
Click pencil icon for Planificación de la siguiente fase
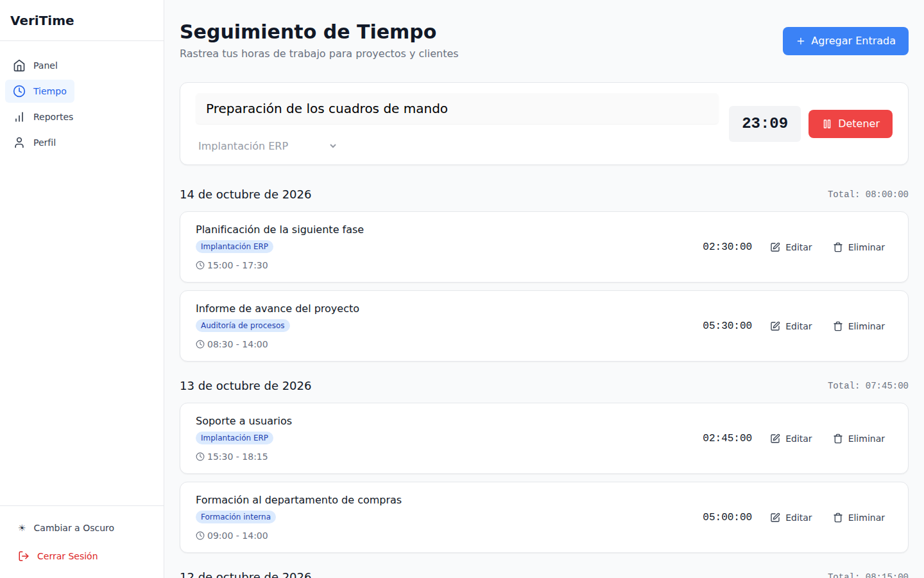tap(775, 247)
